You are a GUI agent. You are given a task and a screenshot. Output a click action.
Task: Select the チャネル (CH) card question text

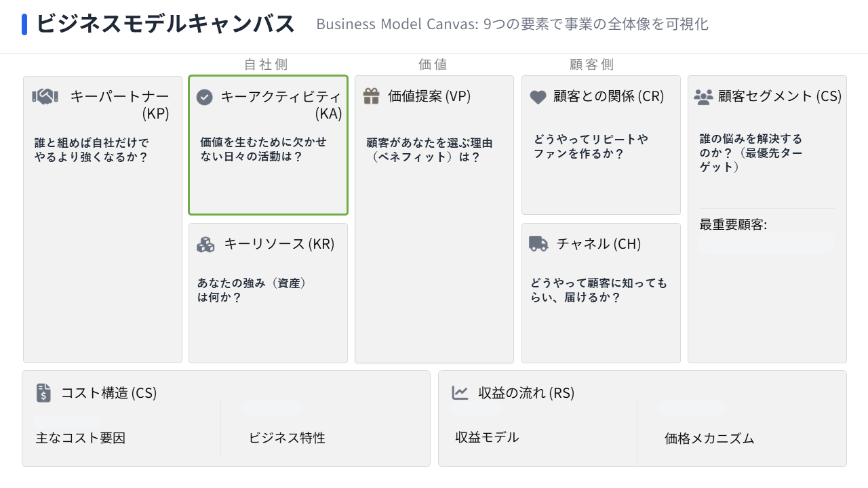click(598, 290)
